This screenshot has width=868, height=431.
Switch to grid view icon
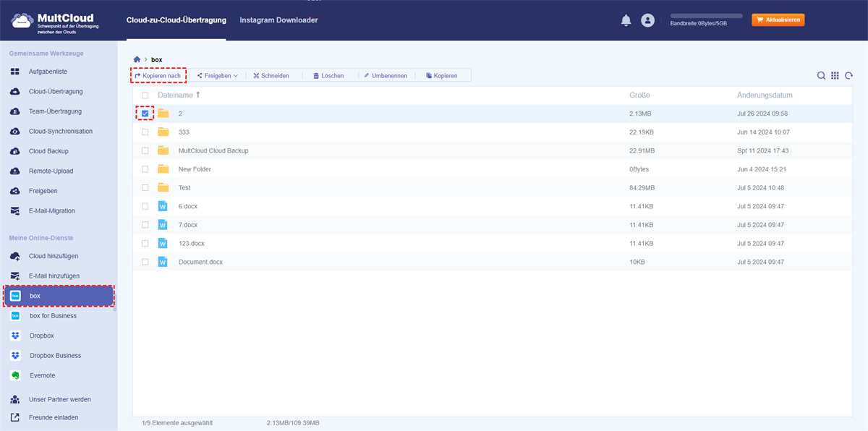835,75
